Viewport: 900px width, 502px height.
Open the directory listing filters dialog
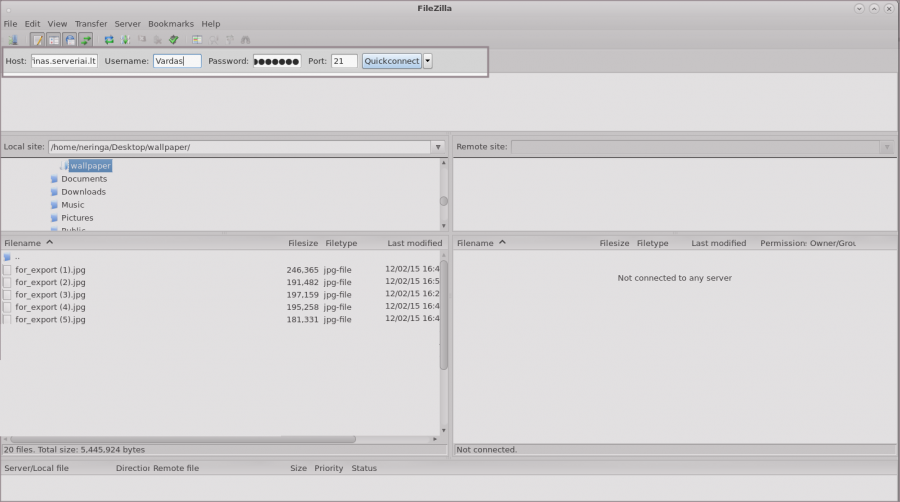point(197,40)
